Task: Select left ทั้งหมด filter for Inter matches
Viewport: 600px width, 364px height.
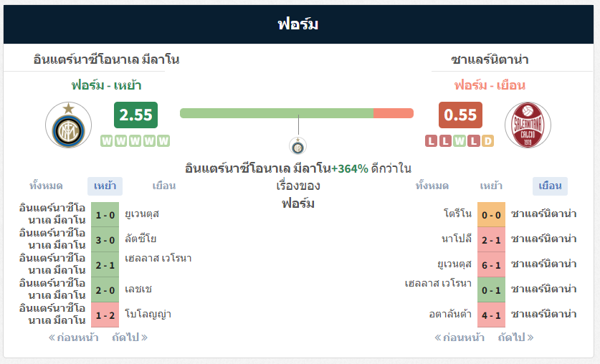Action: pos(46,186)
